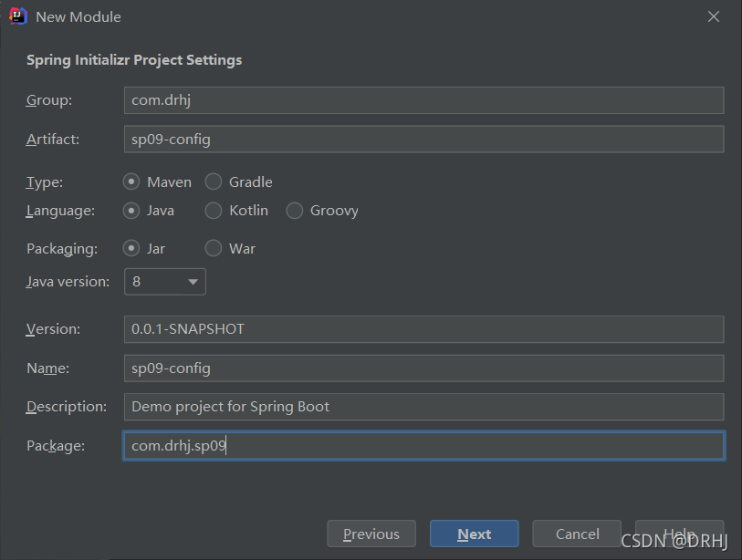Proceed with the Next button
This screenshot has width=742, height=560.
click(x=475, y=534)
